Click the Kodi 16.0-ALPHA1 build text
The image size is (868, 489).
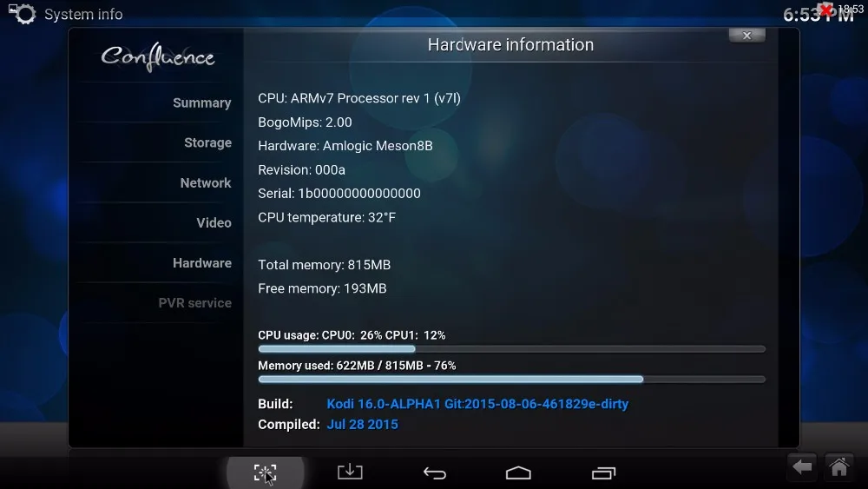[477, 404]
